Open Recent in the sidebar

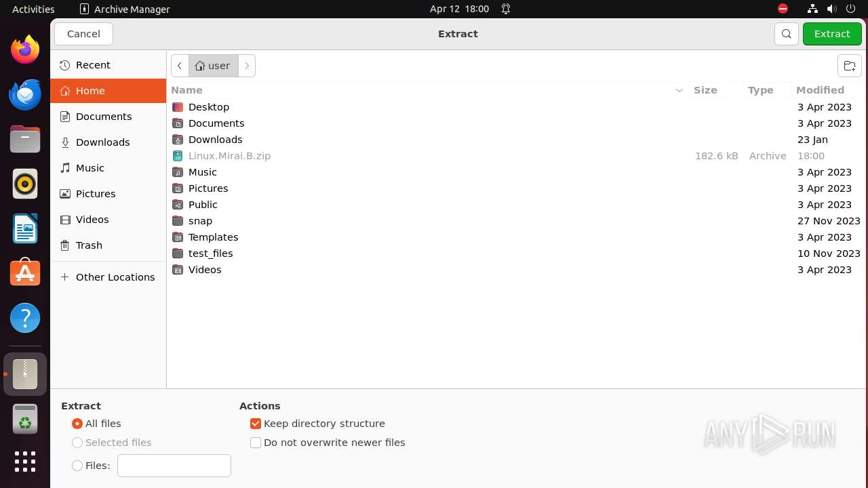(108, 65)
